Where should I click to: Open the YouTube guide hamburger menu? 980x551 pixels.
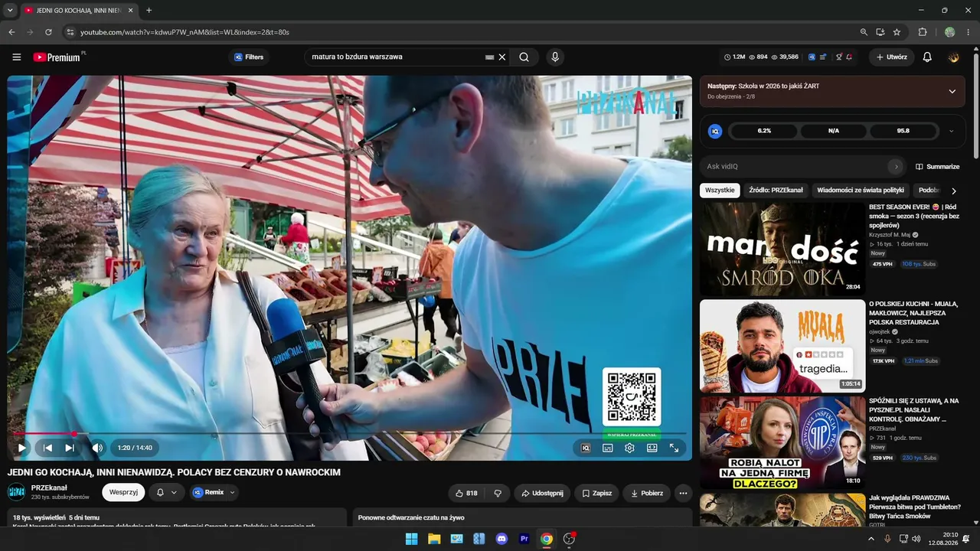coord(17,57)
